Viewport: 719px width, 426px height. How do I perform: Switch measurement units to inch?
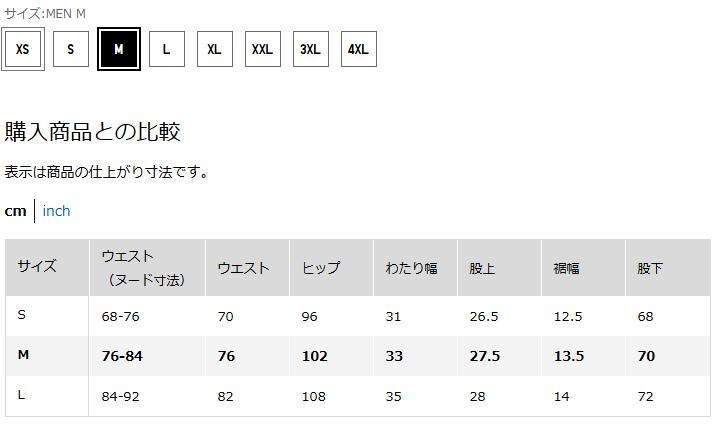56,211
